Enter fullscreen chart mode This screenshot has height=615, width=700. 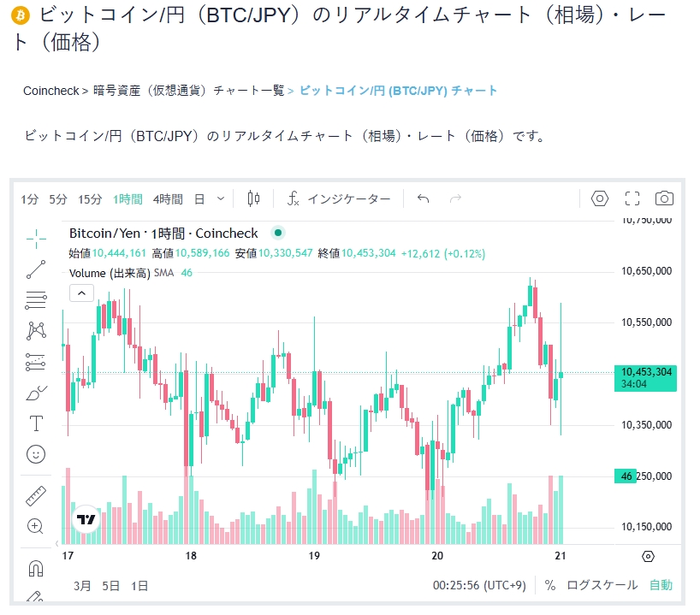(x=632, y=198)
